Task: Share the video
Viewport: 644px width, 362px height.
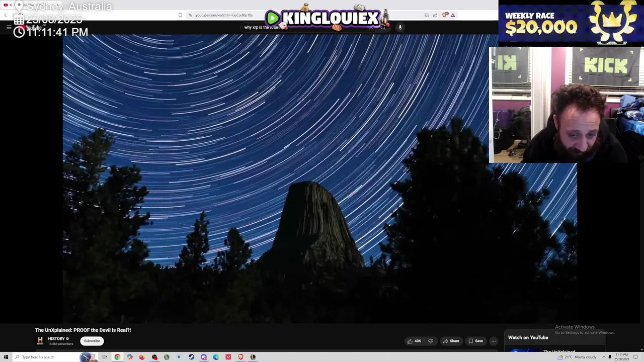Action: tap(451, 341)
